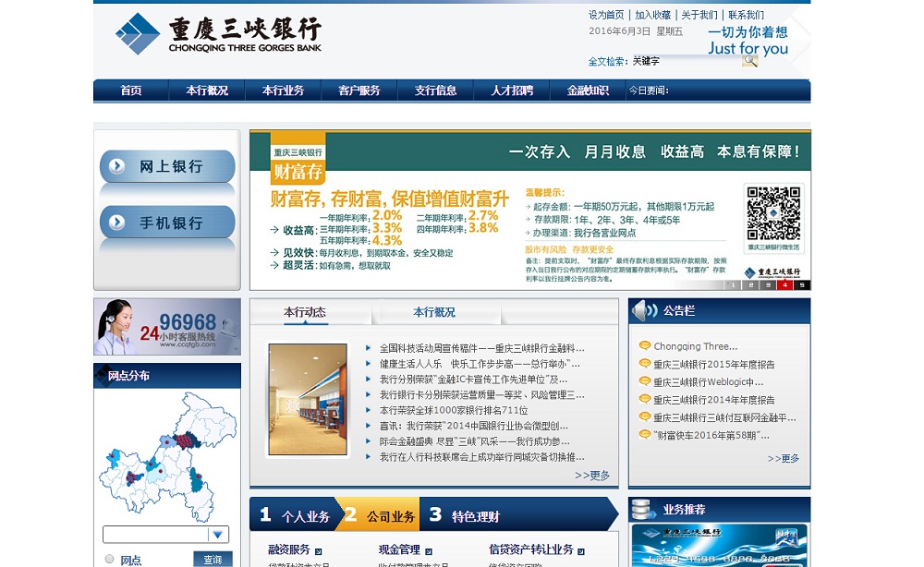The width and height of the screenshot is (924, 567).
Task: Click the Chongqing branch distribution map
Action: coord(168,457)
